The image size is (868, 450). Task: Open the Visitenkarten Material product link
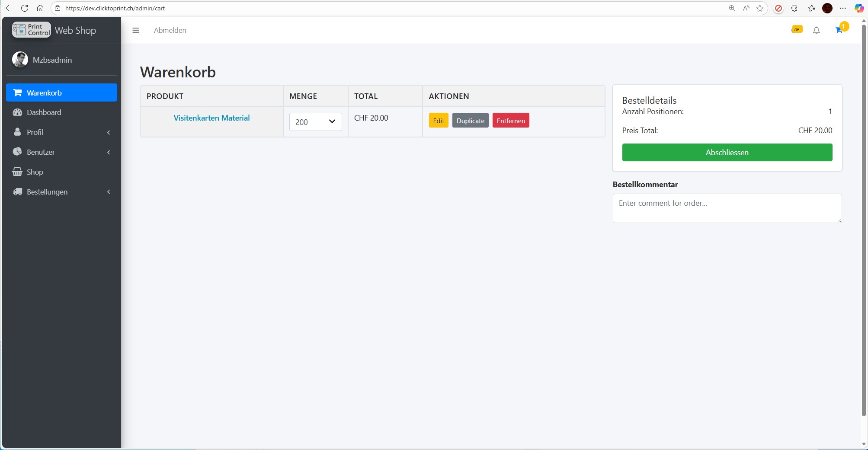(x=211, y=118)
